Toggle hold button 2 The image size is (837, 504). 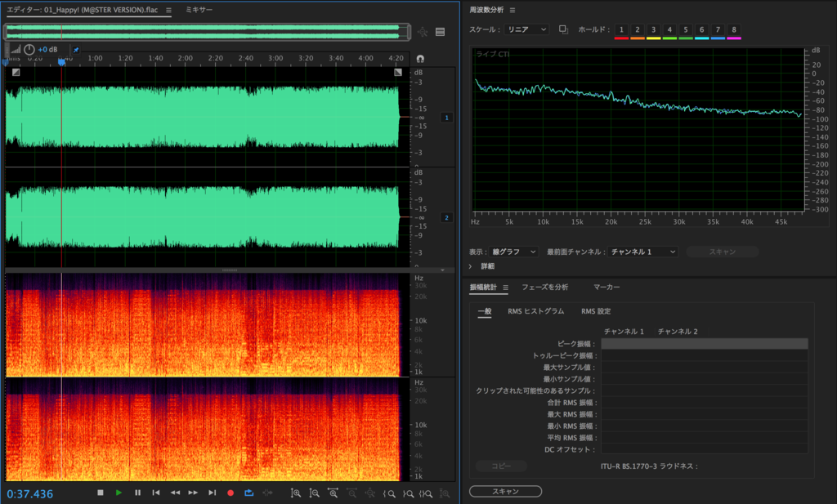638,30
